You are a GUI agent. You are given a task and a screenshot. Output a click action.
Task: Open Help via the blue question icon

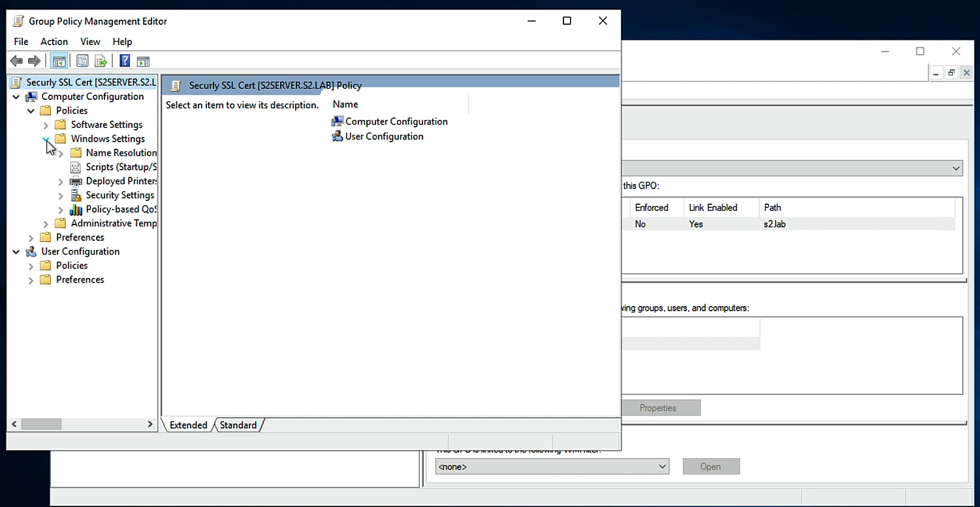(125, 61)
